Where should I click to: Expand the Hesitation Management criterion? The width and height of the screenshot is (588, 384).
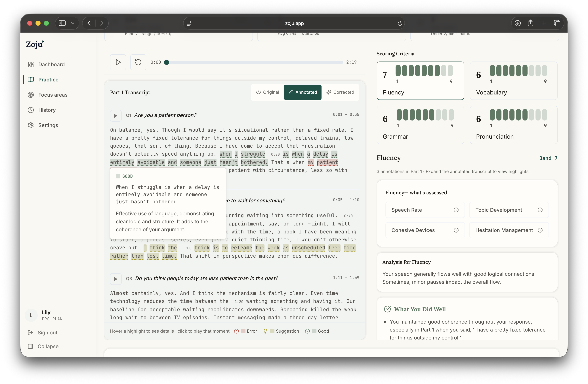[x=509, y=230]
